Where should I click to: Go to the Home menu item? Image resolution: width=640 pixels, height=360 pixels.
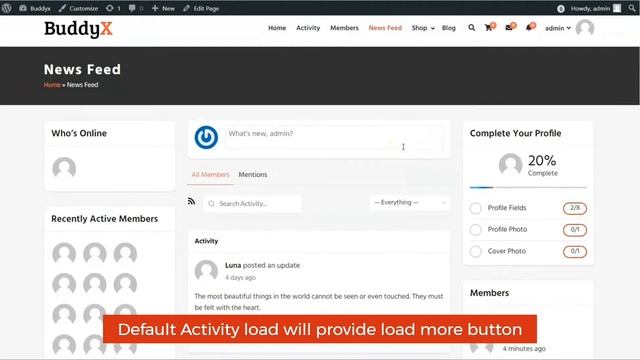click(277, 28)
